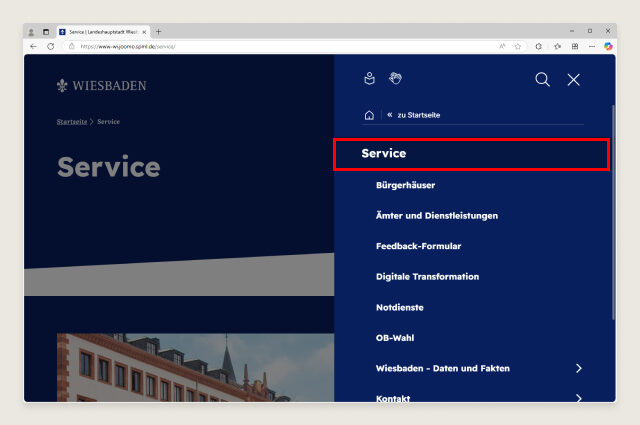The height and width of the screenshot is (425, 640).
Task: Click the menu panel scrollbar
Action: pyautogui.click(x=613, y=212)
